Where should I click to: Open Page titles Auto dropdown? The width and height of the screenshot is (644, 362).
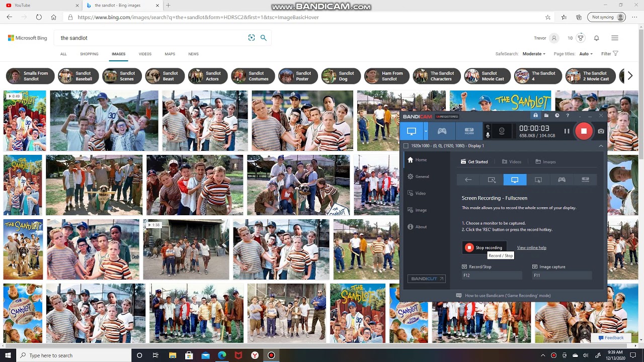[586, 54]
